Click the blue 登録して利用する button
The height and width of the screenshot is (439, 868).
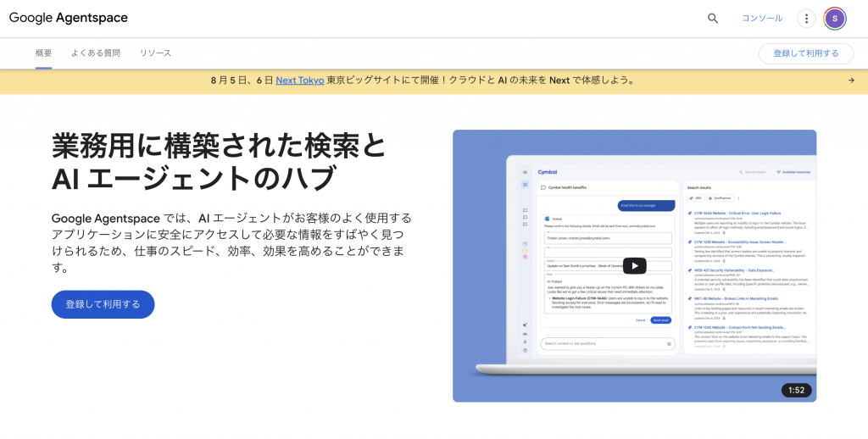pyautogui.click(x=103, y=304)
